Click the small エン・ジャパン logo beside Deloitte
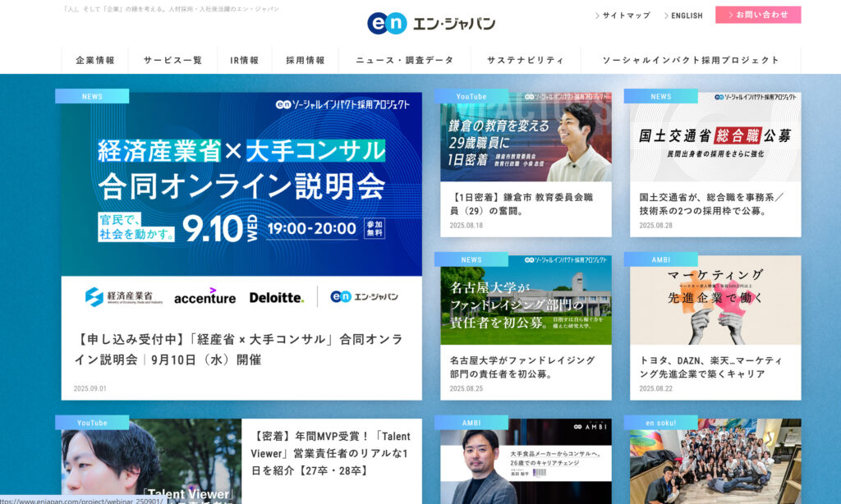 pyautogui.click(x=364, y=296)
